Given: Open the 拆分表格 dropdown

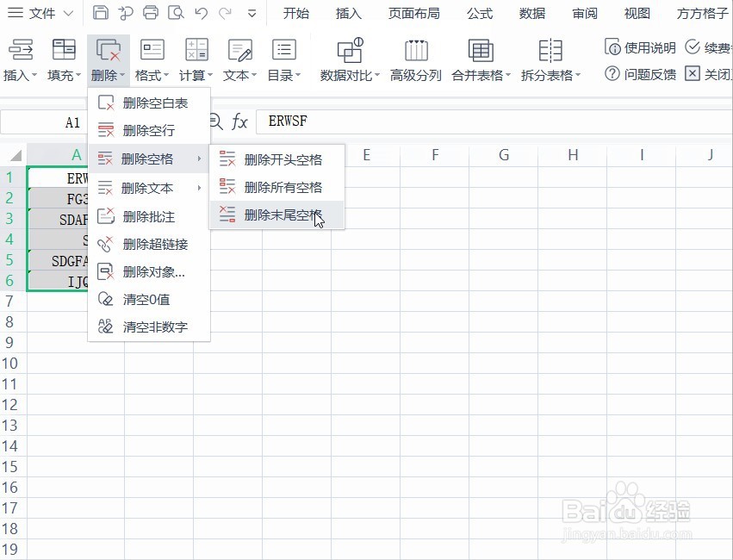Looking at the screenshot, I should pos(550,60).
